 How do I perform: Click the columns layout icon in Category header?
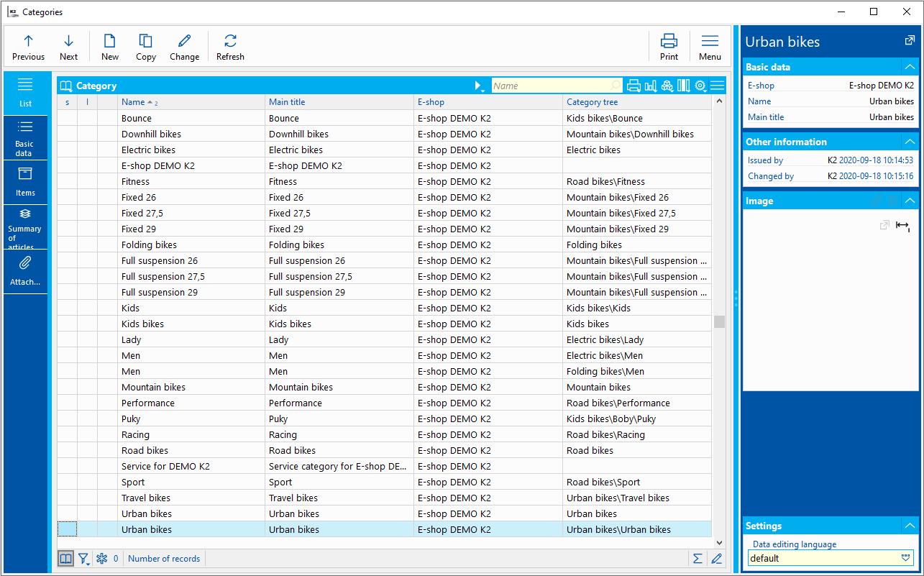pyautogui.click(x=683, y=86)
